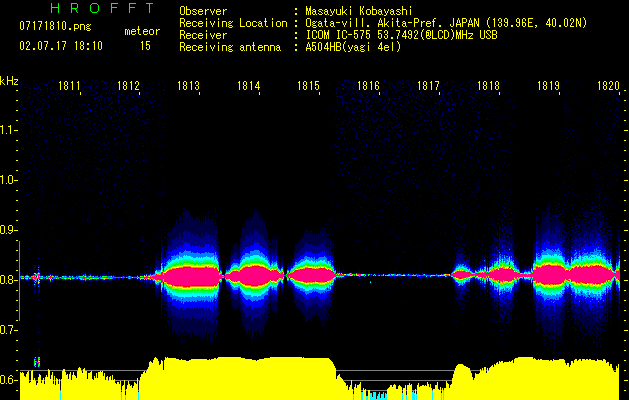Click the 1818 time marker
The height and width of the screenshot is (400, 629).
[x=488, y=86]
